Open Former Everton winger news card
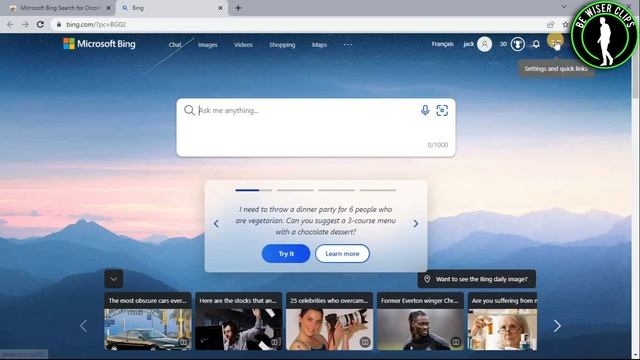The width and height of the screenshot is (640, 360). [420, 321]
